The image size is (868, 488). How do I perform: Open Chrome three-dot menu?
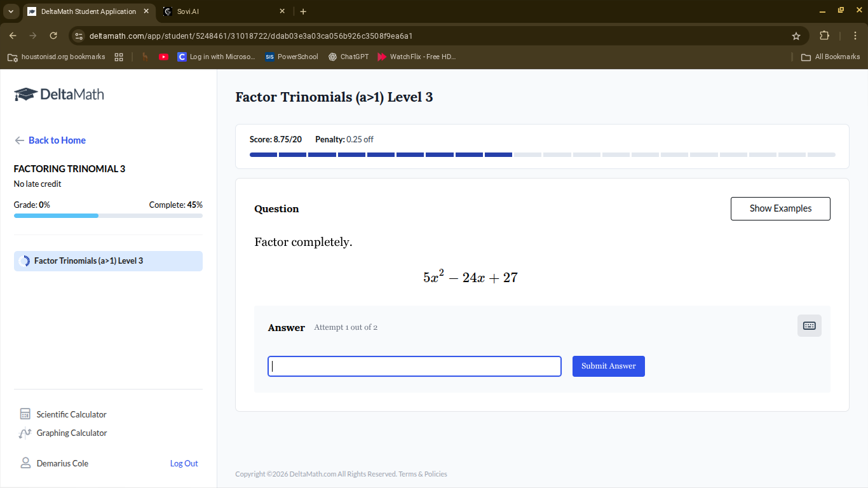coord(855,36)
